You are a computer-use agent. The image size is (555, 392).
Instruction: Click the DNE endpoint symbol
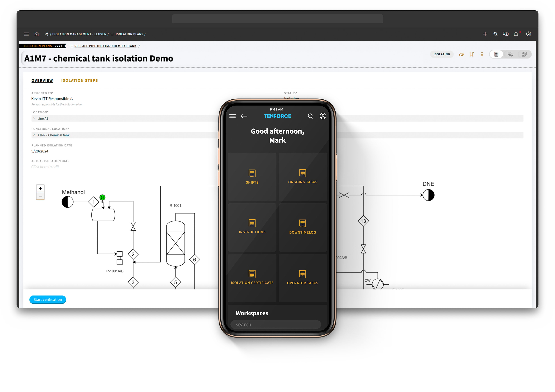point(428,195)
